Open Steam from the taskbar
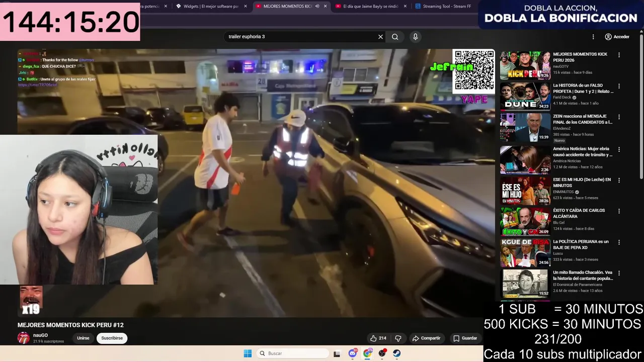The image size is (644, 362). click(x=397, y=353)
